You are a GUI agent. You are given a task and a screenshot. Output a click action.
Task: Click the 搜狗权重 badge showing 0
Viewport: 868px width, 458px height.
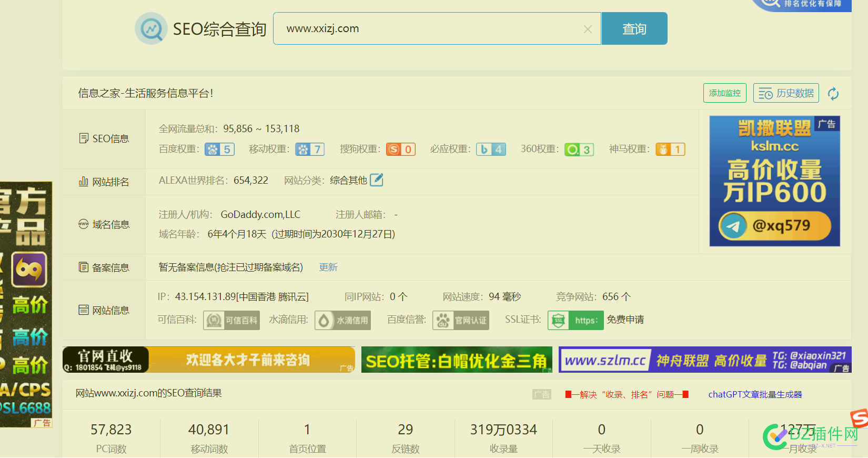tap(401, 150)
